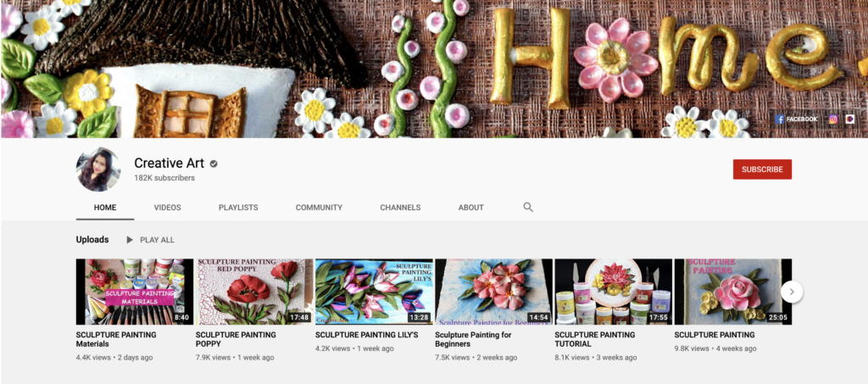Open the Playlists tab
The image size is (868, 384).
pyautogui.click(x=238, y=208)
